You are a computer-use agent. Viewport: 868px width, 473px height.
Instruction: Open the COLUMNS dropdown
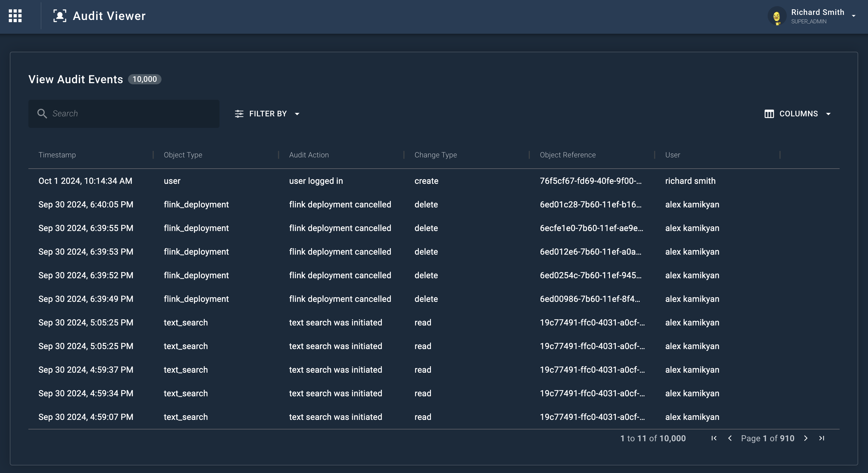click(x=798, y=114)
